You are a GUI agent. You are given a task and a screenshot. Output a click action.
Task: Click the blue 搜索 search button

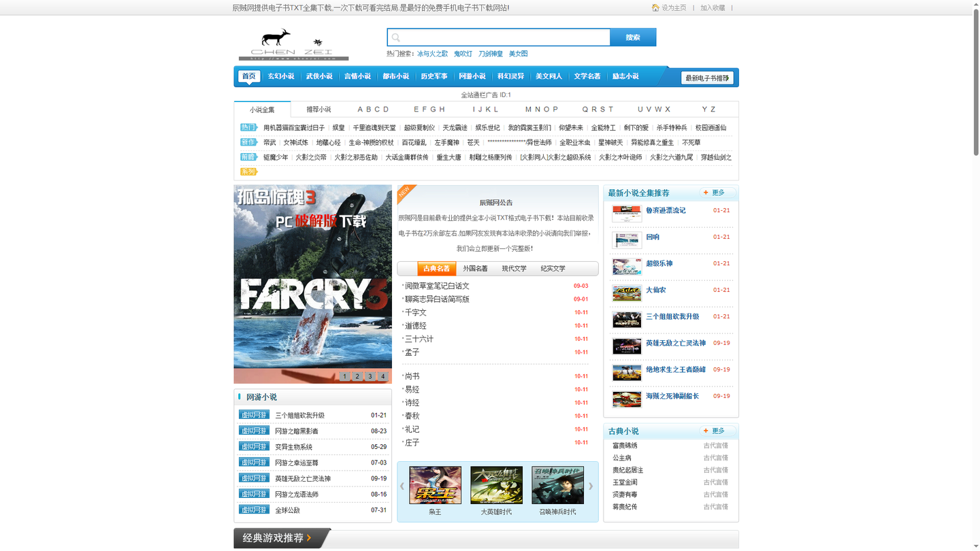(633, 37)
